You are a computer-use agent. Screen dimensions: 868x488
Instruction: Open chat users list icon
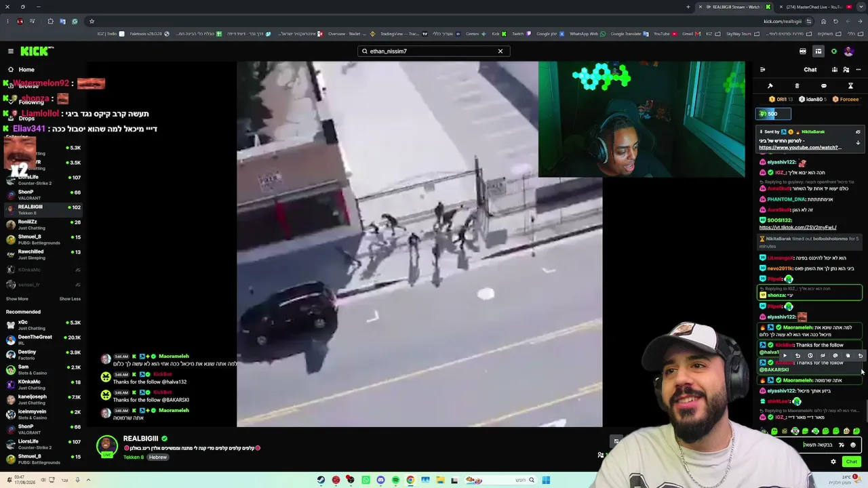click(846, 69)
